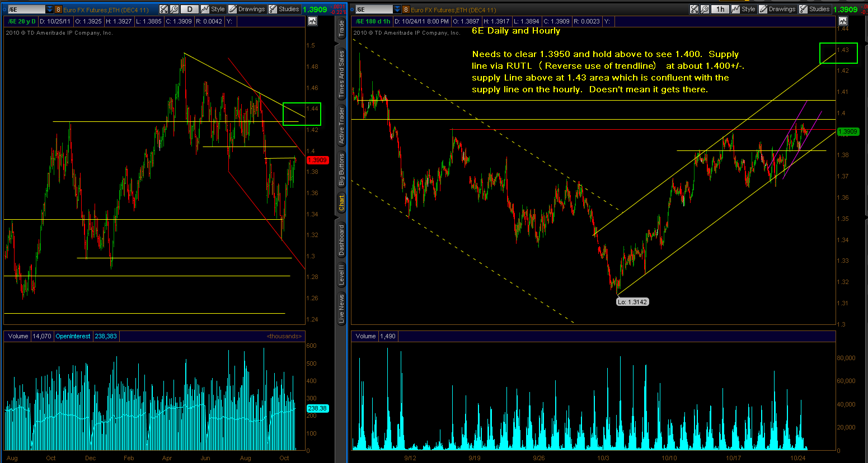Click the small link circle left of left /6E field
868x463 pixels.
point(4,10)
